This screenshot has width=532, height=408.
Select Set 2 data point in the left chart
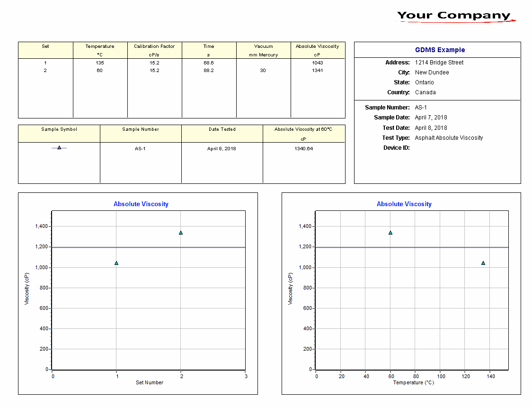(181, 233)
